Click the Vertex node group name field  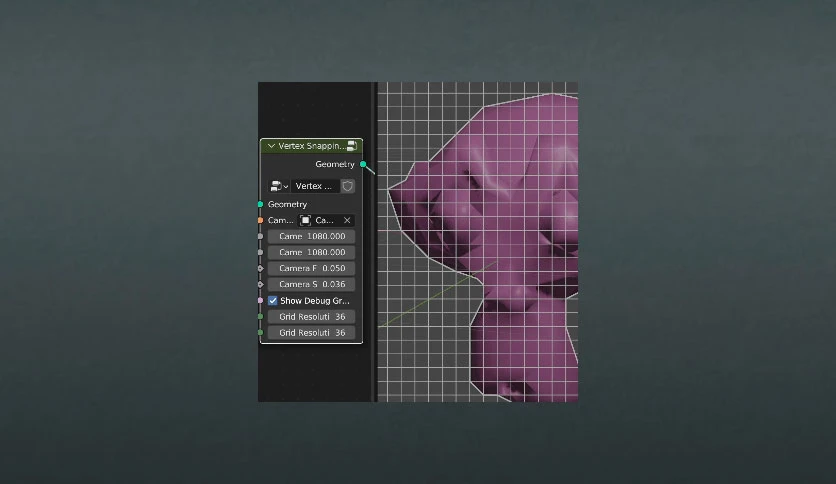315,186
